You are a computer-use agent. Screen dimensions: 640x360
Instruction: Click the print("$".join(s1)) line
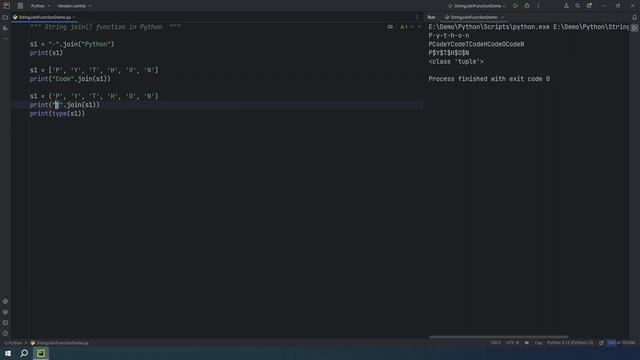coord(64,105)
